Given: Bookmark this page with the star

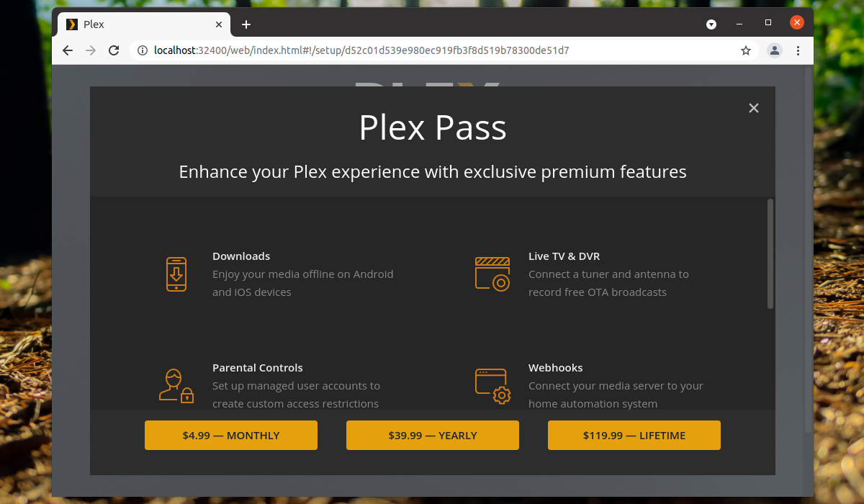Looking at the screenshot, I should coord(746,50).
